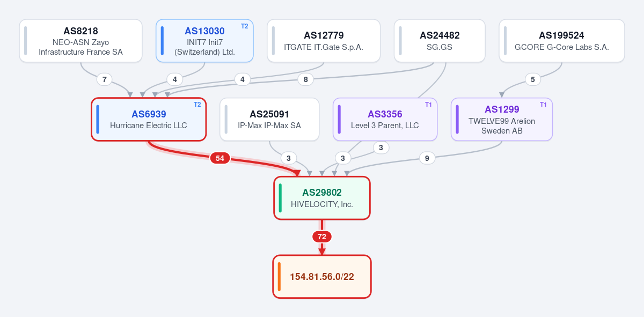The width and height of the screenshot is (644, 317).
Task: Click the T1 badge on AS3356
Action: pyautogui.click(x=428, y=105)
